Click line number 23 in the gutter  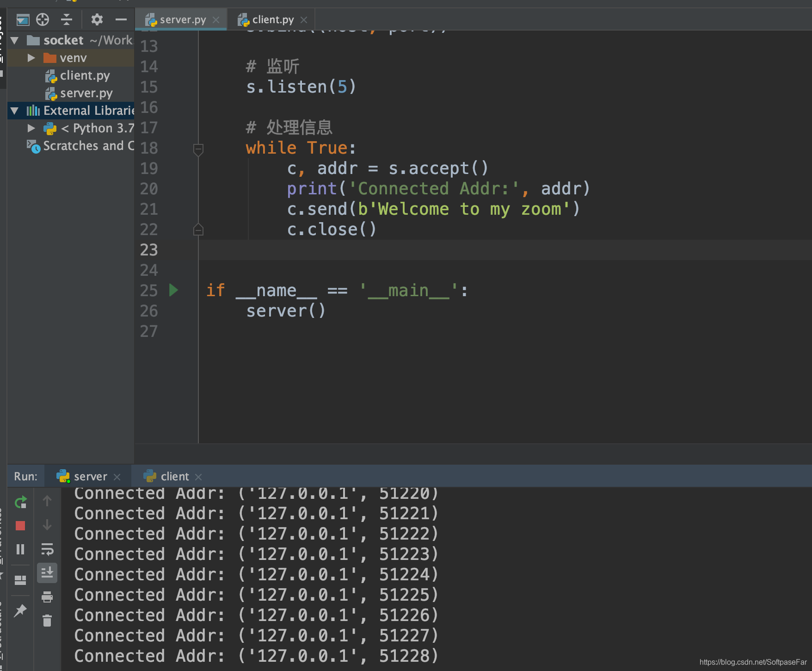149,250
